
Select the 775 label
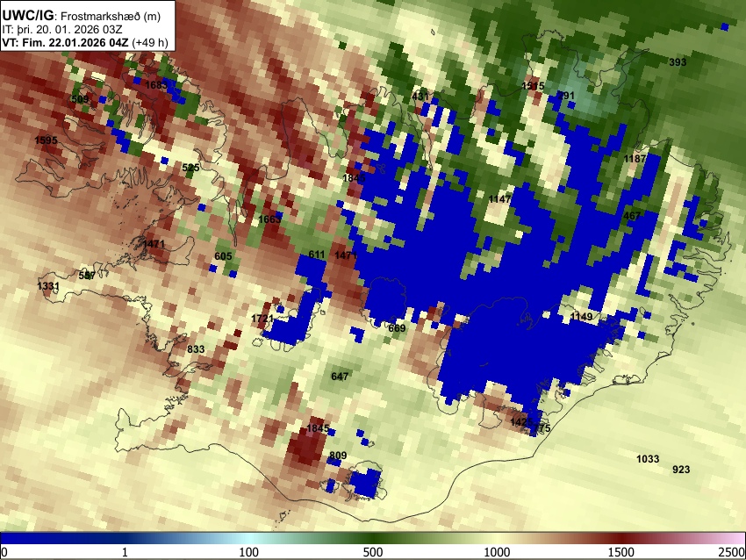(x=542, y=428)
